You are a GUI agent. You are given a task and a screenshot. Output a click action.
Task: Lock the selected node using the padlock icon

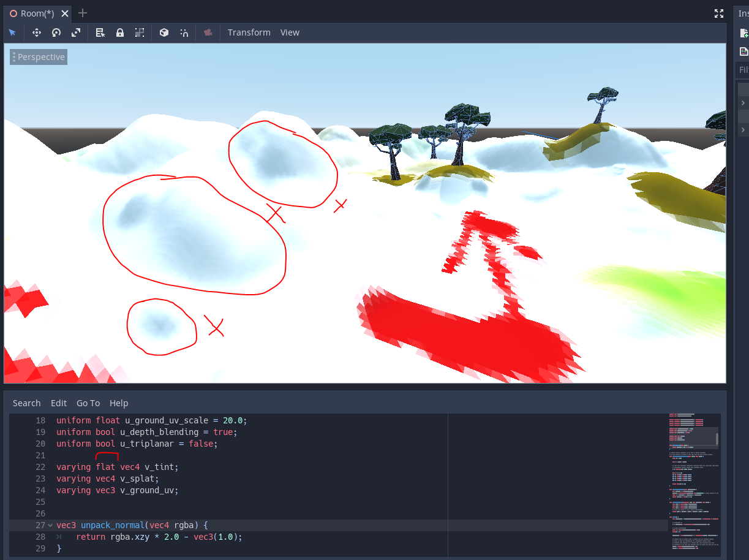coord(120,32)
